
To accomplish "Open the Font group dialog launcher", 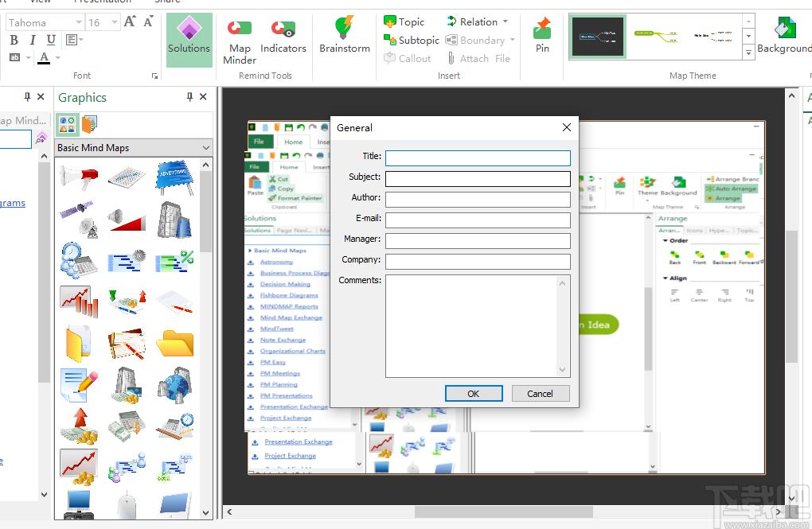I will pos(154,76).
